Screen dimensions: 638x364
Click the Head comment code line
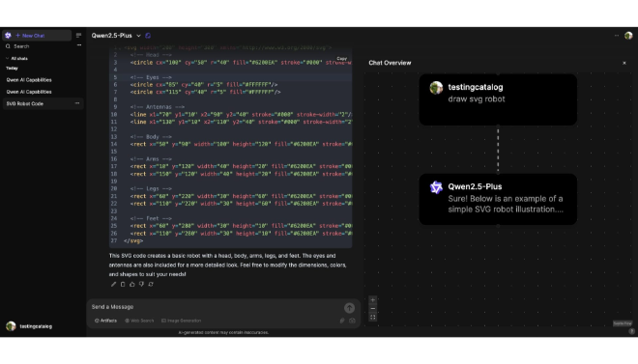coord(151,55)
